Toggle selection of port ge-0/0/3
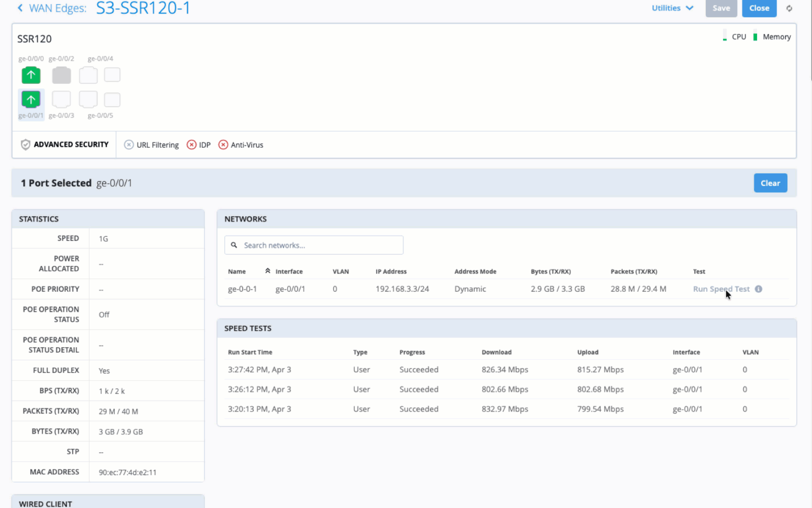 click(61, 99)
